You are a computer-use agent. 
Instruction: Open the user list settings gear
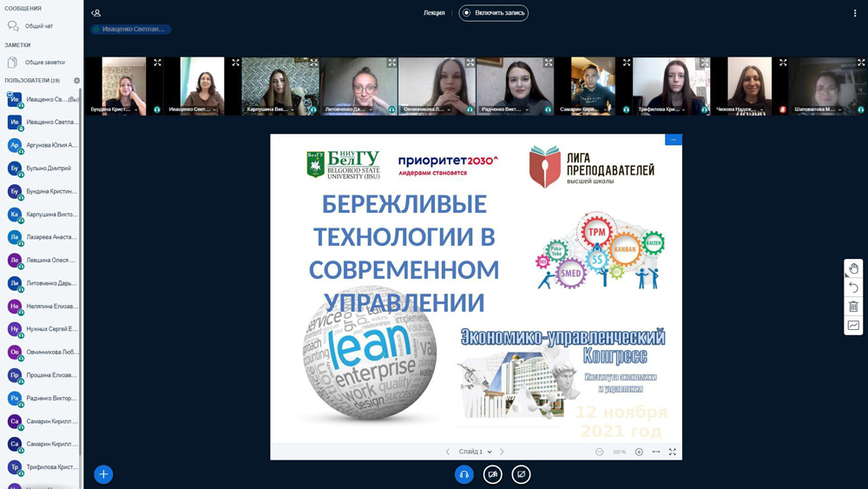click(76, 81)
